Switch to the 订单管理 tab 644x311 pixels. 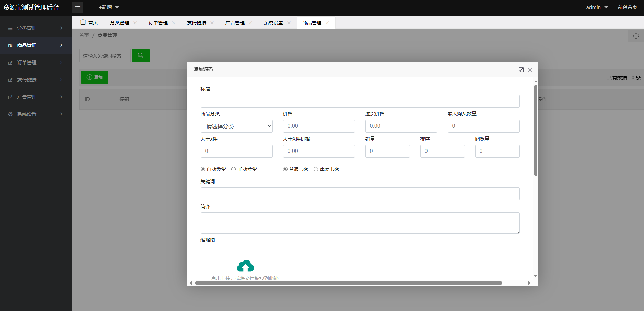(x=158, y=23)
